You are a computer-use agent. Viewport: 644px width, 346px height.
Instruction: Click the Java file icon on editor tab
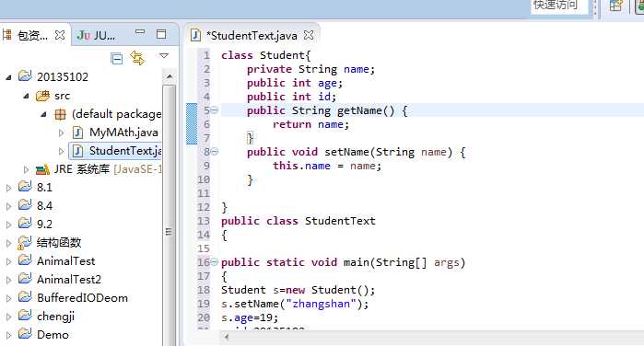coord(196,35)
